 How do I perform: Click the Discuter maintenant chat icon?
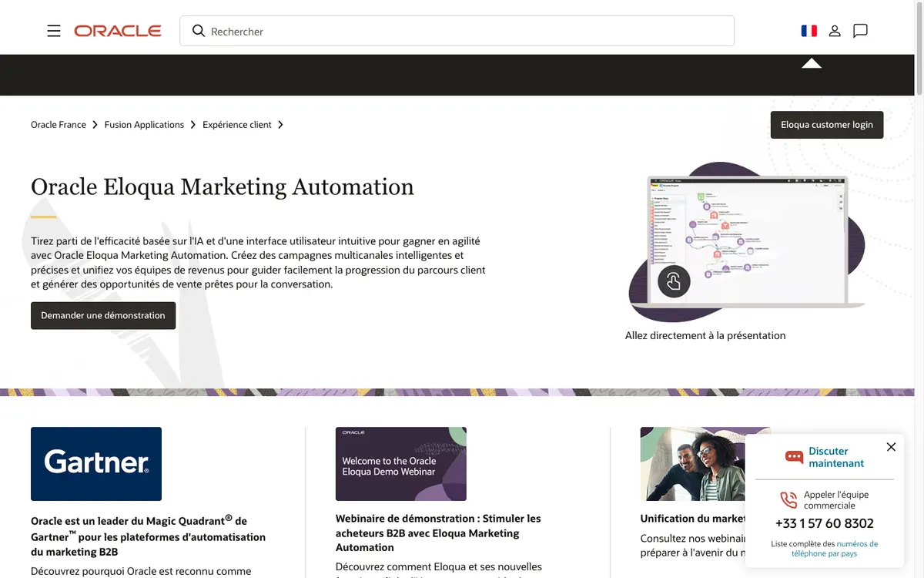pos(794,457)
